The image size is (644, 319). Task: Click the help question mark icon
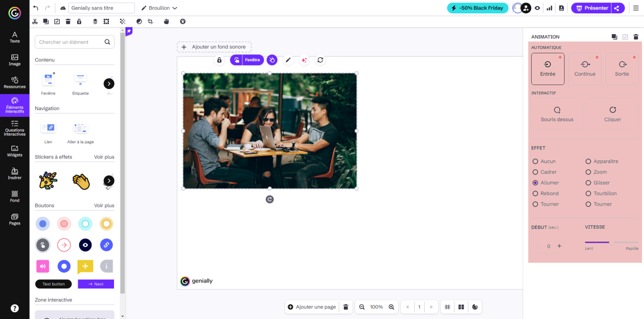tap(15, 309)
